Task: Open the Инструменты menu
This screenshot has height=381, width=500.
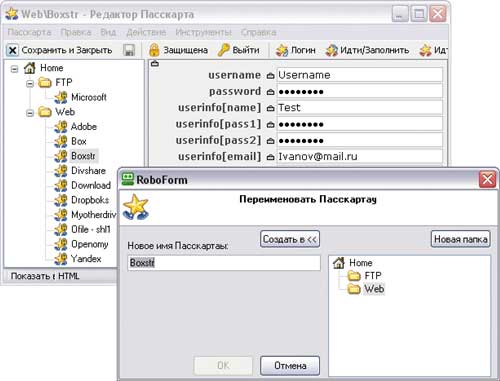Action: coord(203,32)
